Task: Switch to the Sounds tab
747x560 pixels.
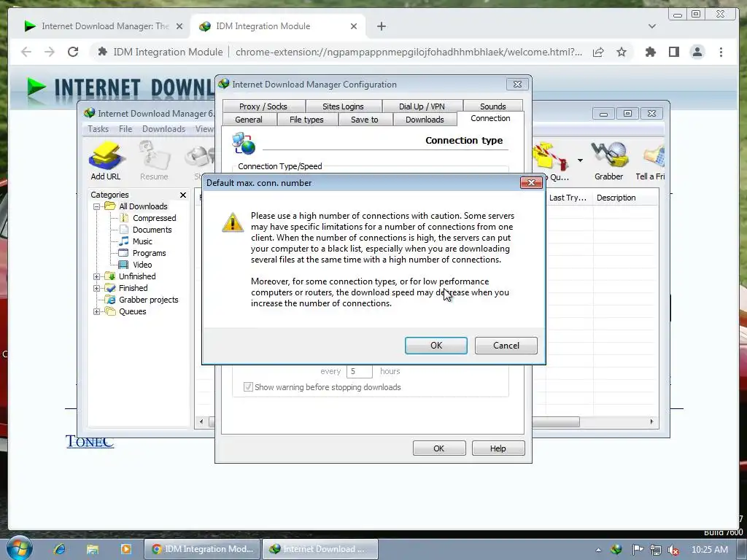Action: 492,106
